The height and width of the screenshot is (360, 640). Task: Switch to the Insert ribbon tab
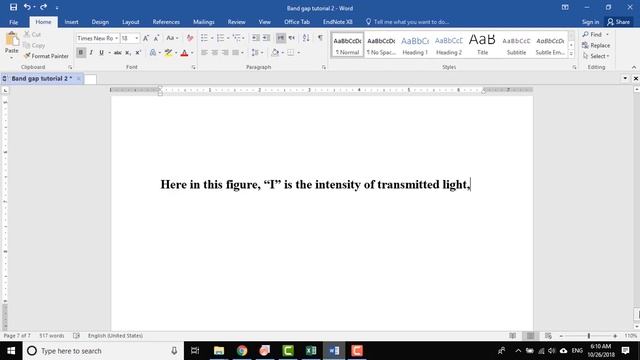71,22
